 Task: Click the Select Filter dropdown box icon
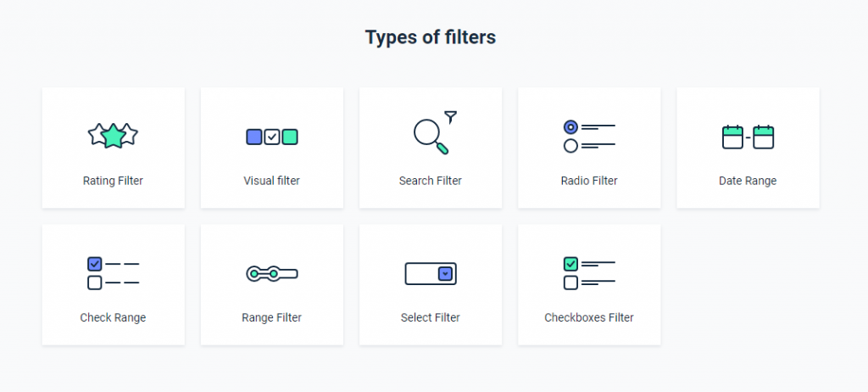tap(431, 273)
